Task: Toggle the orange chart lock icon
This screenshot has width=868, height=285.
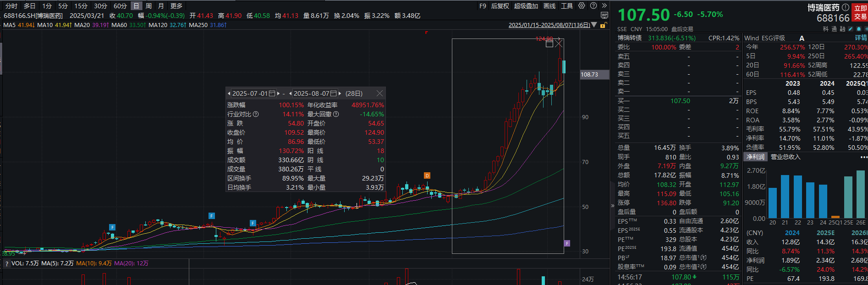Action: tap(603, 25)
